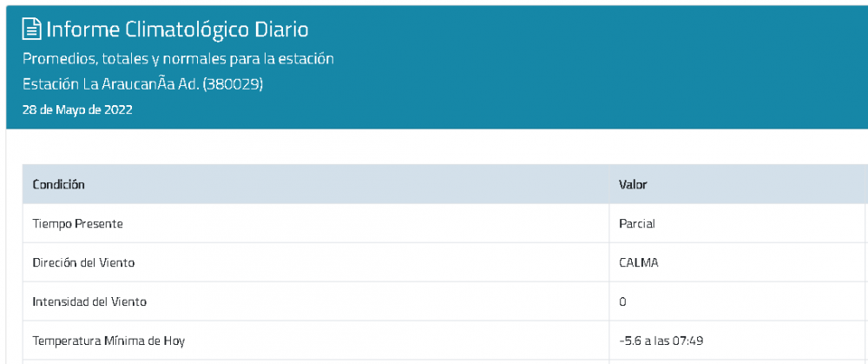Click the wind intensity value 0
The height and width of the screenshot is (364, 868).
point(622,302)
